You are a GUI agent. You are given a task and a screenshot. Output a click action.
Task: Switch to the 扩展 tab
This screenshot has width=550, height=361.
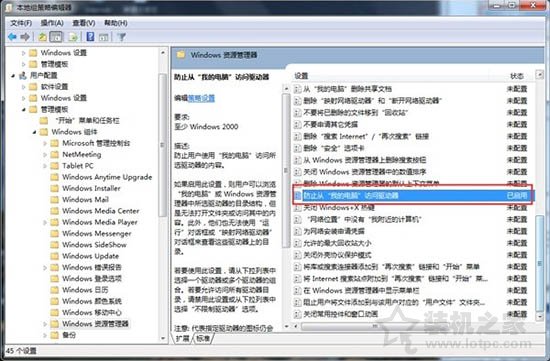tap(183, 338)
